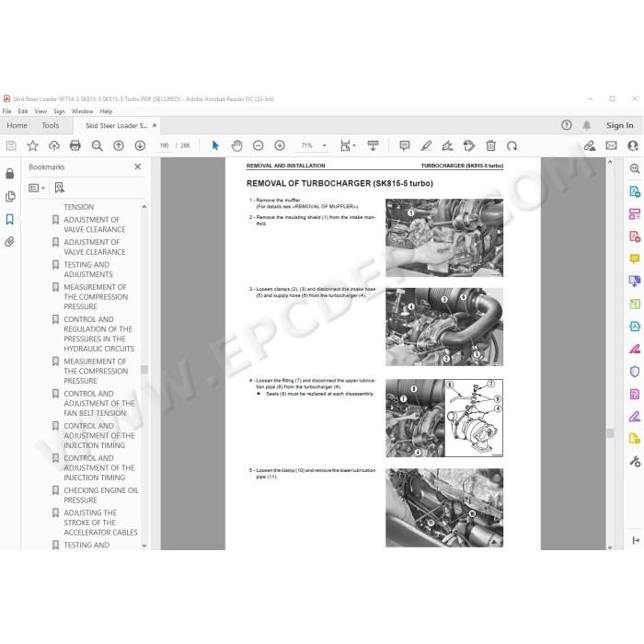The width and height of the screenshot is (644, 644).
Task: Collapse the right tools pane arrow
Action: [x=636, y=541]
